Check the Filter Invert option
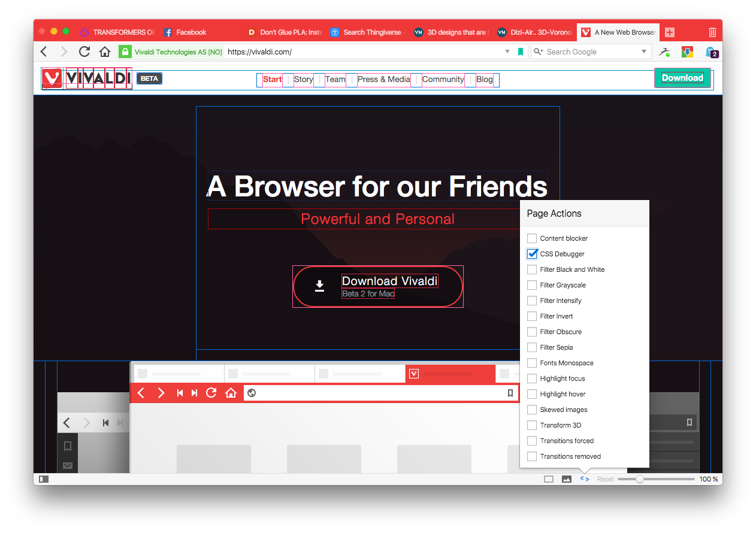 [x=532, y=316]
